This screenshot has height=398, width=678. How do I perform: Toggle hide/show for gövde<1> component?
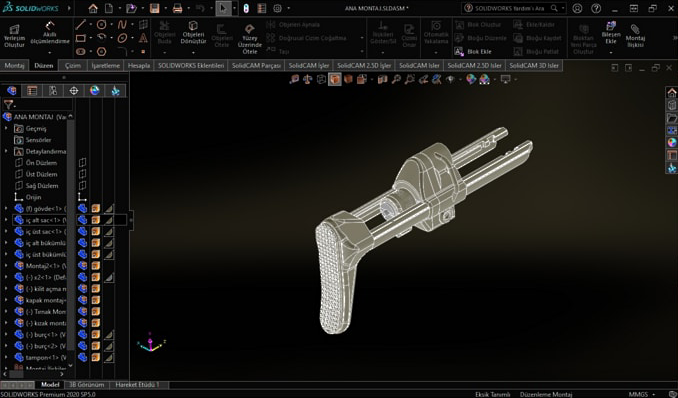82,209
